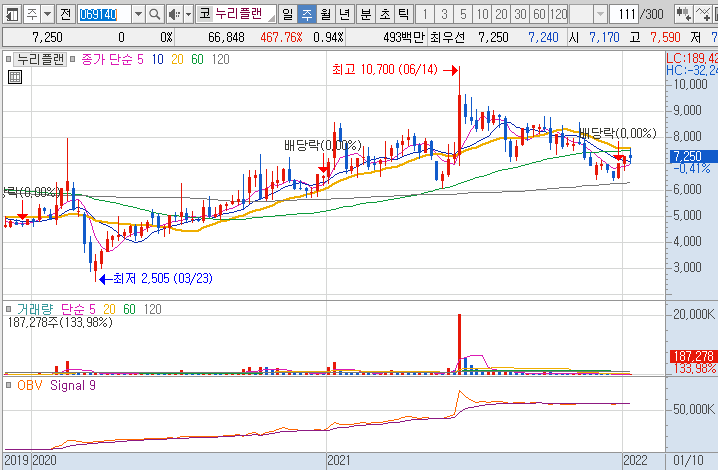Open the data table grid icon
The height and width of the screenshot is (470, 718).
(x=15, y=77)
